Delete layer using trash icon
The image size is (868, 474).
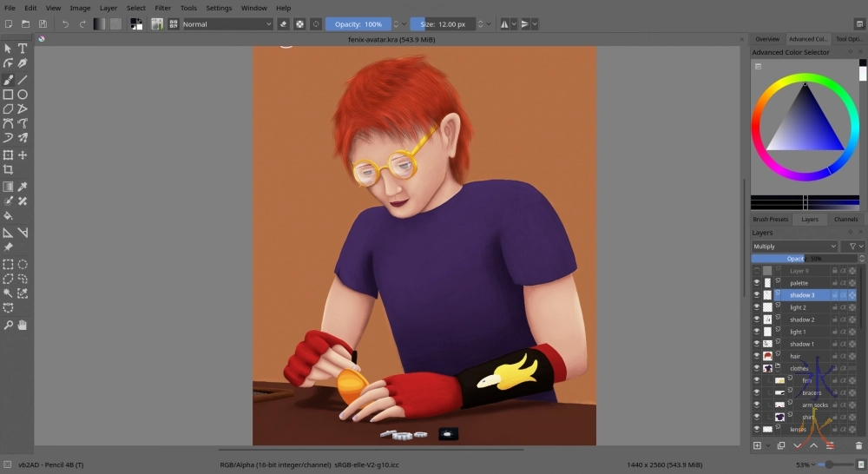coord(858,445)
